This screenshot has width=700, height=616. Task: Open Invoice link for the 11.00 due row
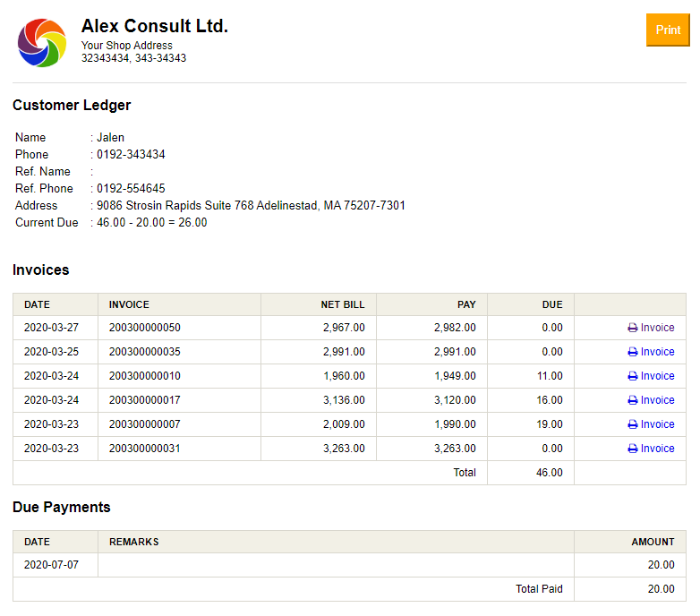click(x=657, y=376)
